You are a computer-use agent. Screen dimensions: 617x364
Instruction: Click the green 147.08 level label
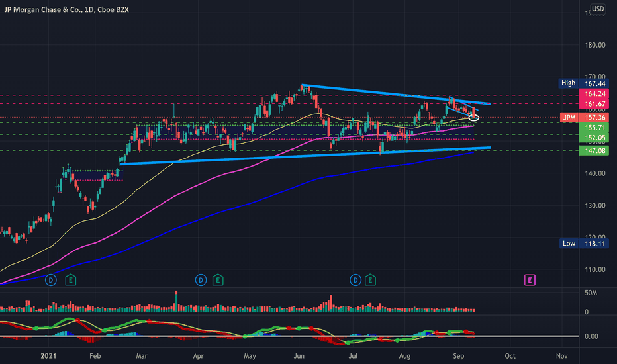594,150
